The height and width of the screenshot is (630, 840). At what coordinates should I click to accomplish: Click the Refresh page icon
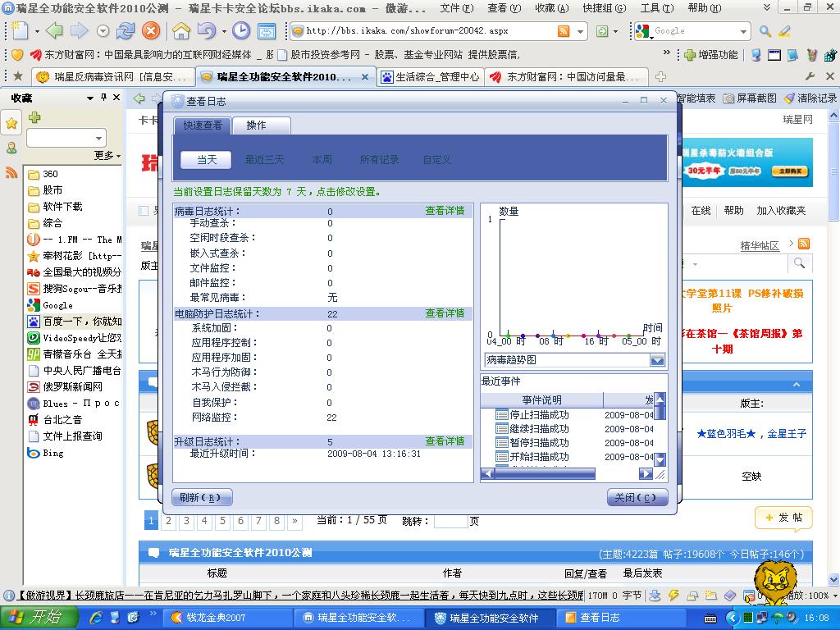pos(126,31)
